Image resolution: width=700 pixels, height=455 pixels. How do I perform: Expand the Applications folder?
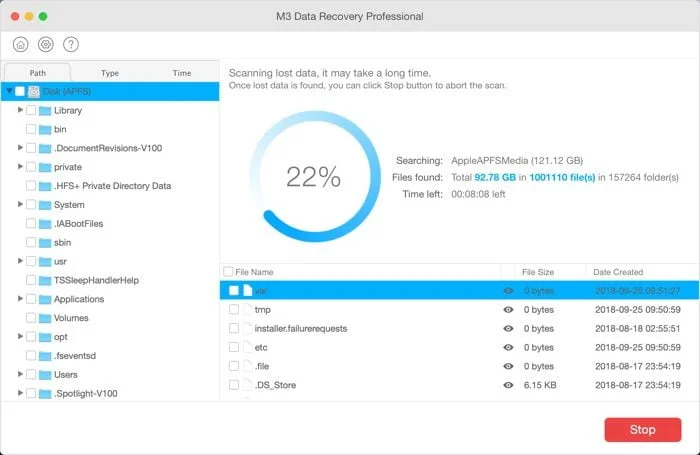point(20,298)
